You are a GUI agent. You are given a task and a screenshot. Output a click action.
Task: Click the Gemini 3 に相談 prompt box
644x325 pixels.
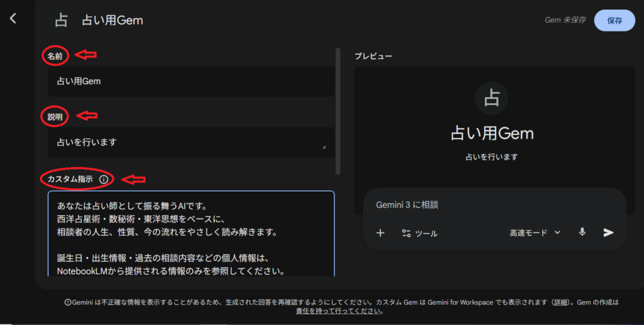(491, 205)
